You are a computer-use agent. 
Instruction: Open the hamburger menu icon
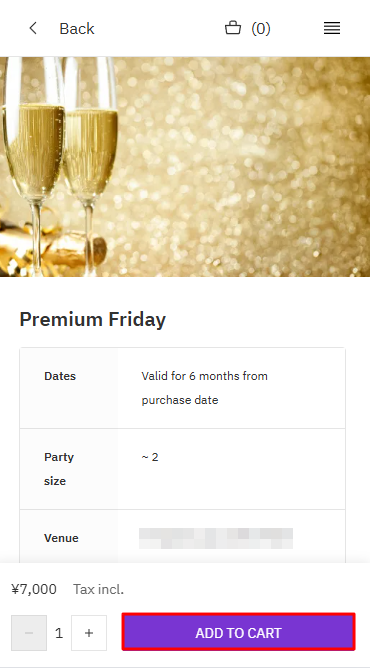[332, 29]
